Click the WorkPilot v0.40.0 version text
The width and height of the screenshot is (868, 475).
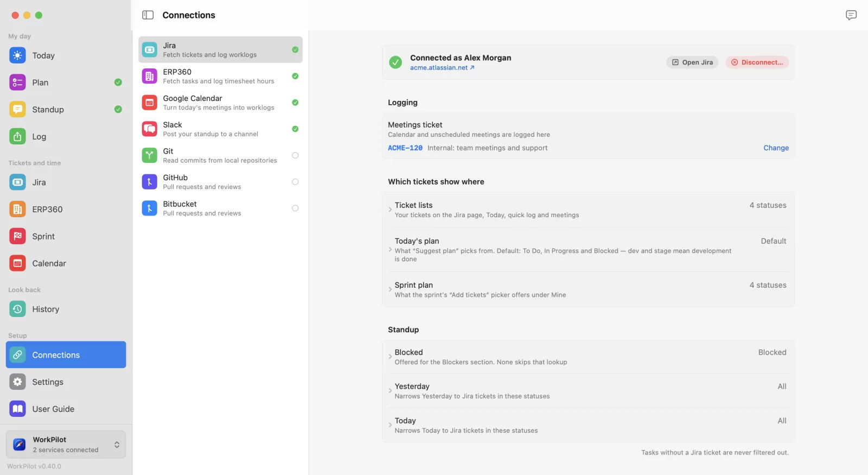(x=34, y=466)
